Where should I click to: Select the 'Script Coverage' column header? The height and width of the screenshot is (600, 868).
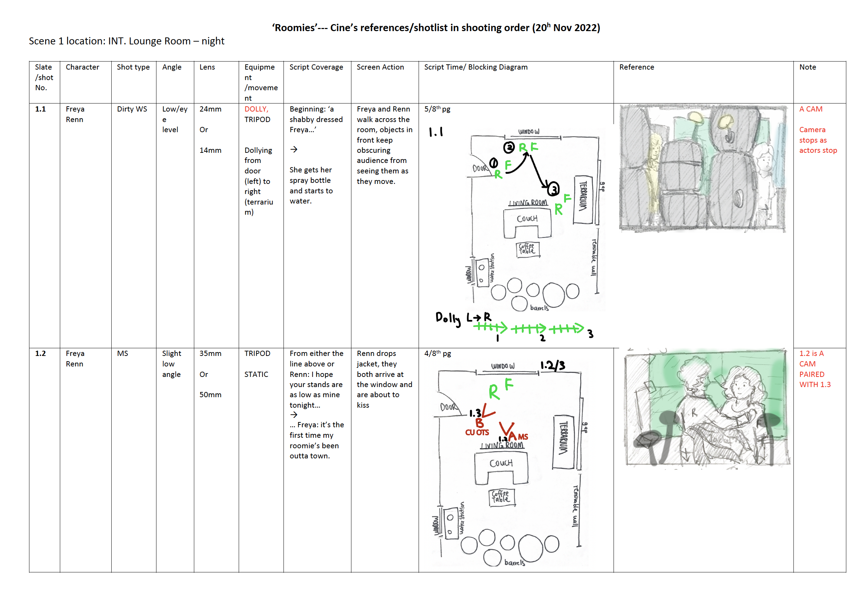tap(316, 67)
